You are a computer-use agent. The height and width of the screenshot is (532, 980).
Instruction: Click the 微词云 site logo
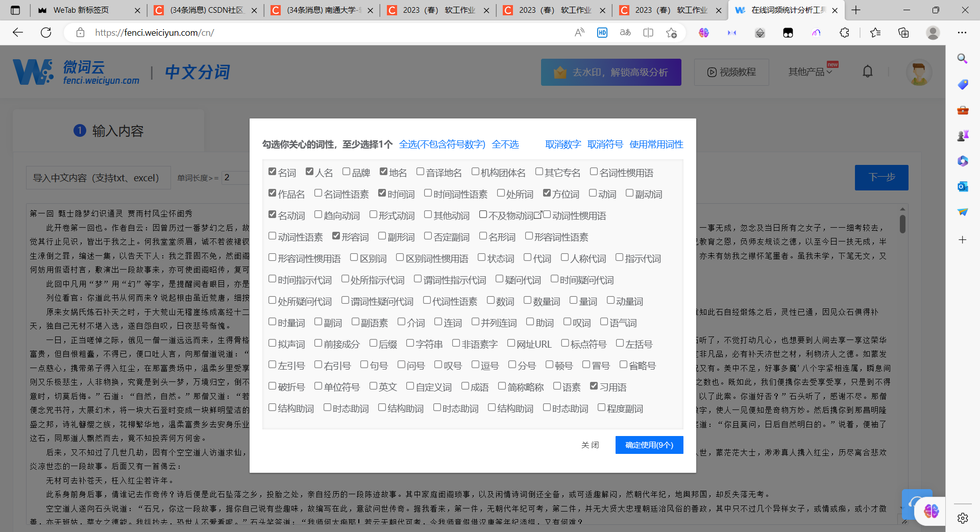[x=77, y=72]
